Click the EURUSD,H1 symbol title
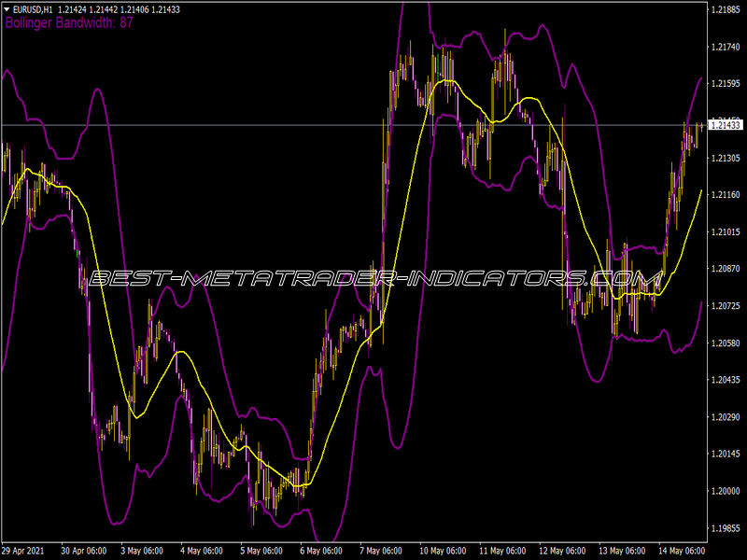Image resolution: width=747 pixels, height=560 pixels. coord(33,9)
